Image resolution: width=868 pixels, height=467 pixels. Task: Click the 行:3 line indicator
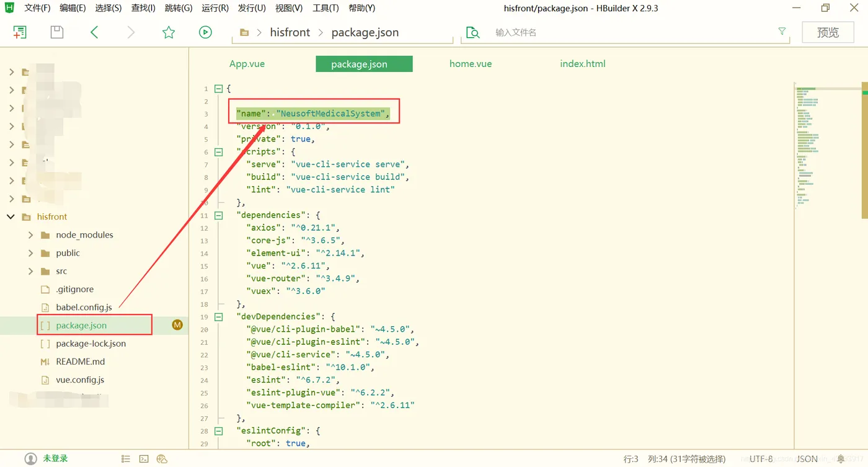tap(631, 459)
